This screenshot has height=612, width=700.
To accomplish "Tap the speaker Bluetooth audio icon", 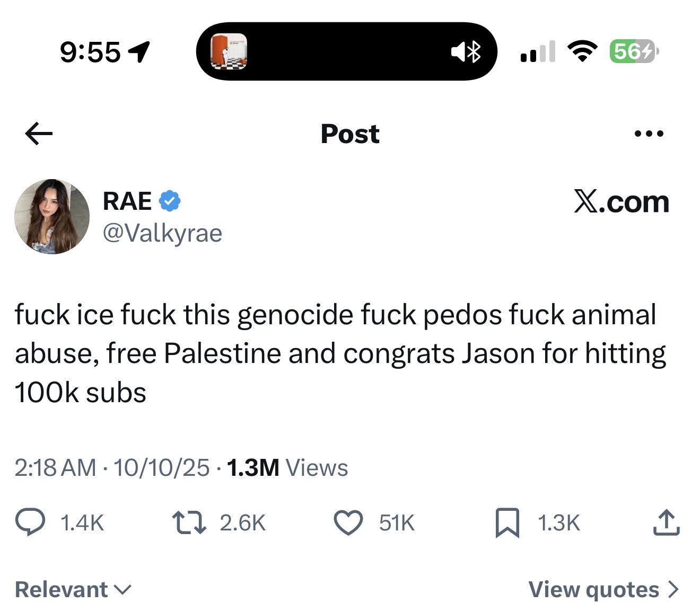I will click(x=466, y=51).
